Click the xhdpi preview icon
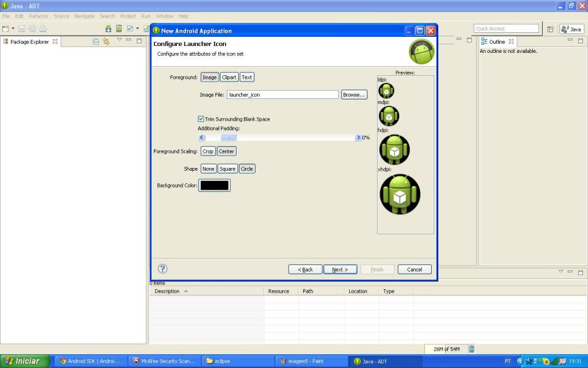This screenshot has height=368, width=588. pyautogui.click(x=400, y=194)
